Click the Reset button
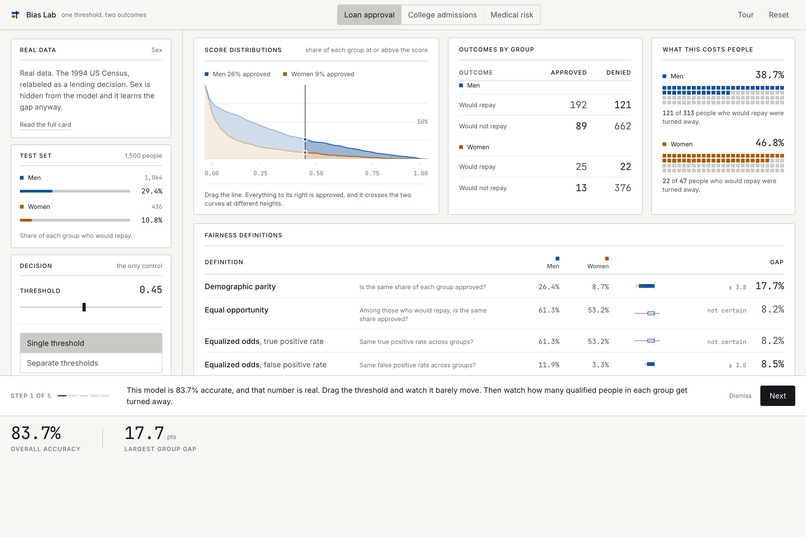The height and width of the screenshot is (537, 806). pos(778,15)
